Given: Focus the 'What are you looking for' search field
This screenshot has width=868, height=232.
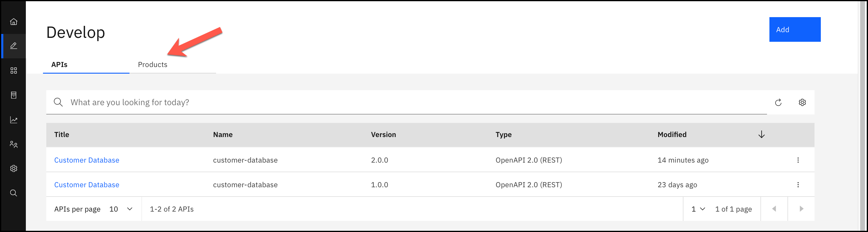Looking at the screenshot, I should pyautogui.click(x=404, y=102).
